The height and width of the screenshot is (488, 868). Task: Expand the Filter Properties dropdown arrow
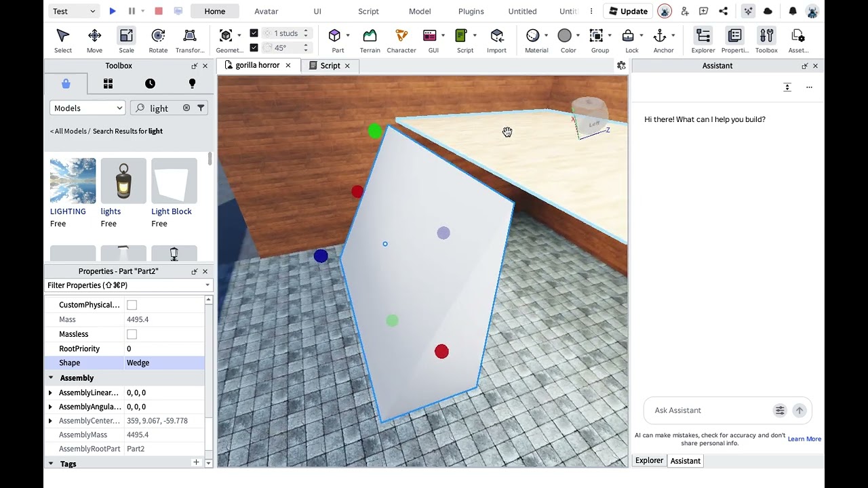(x=208, y=285)
